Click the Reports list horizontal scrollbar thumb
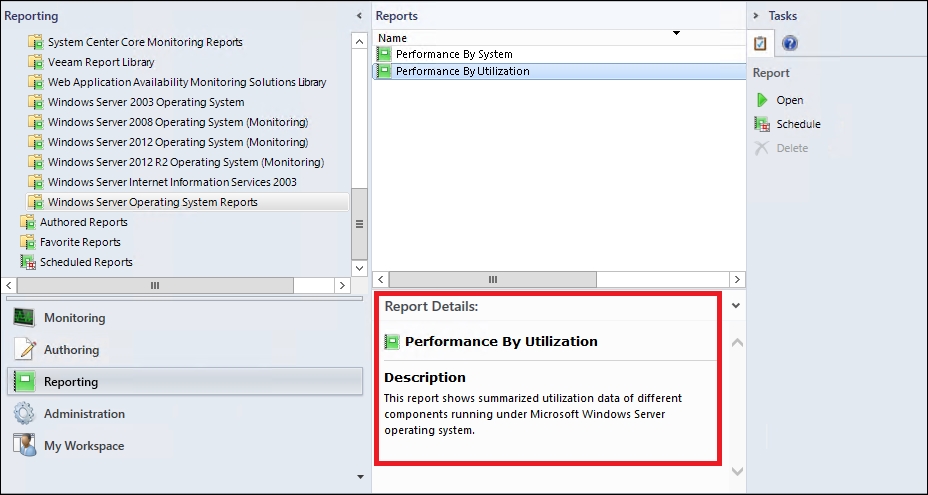The height and width of the screenshot is (495, 928). click(x=492, y=279)
